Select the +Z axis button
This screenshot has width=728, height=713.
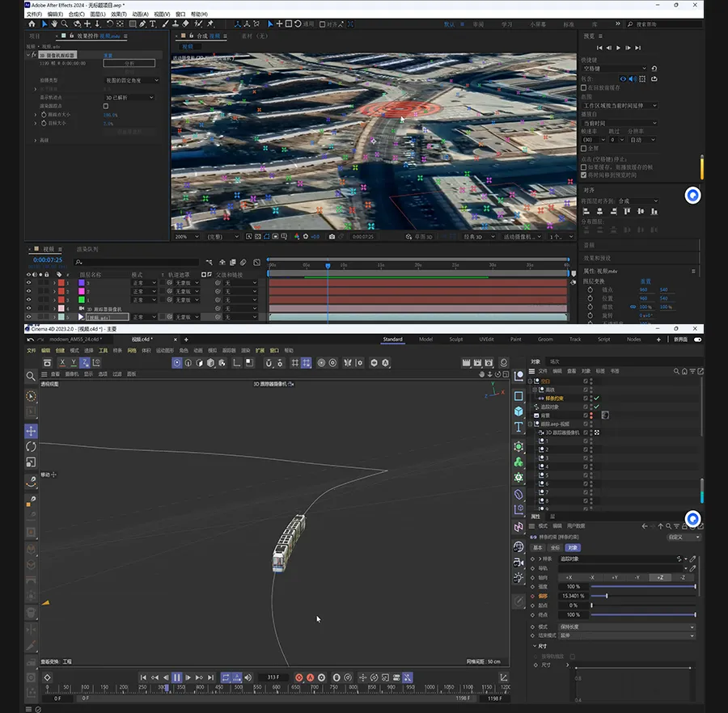pos(660,577)
